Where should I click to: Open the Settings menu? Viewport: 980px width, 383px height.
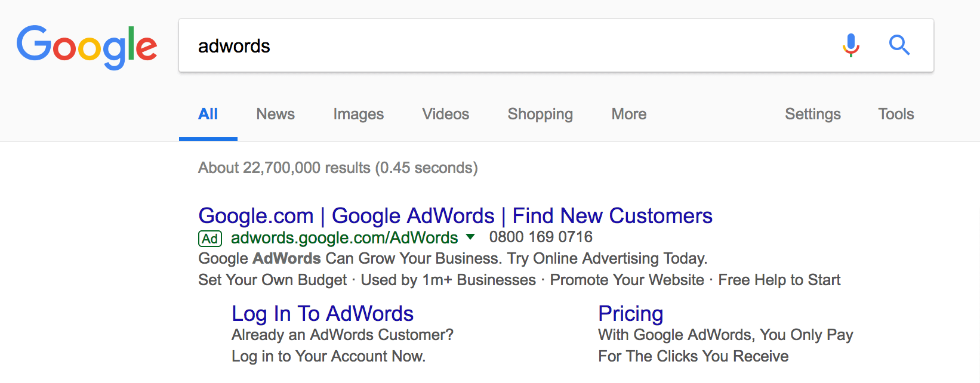(812, 114)
